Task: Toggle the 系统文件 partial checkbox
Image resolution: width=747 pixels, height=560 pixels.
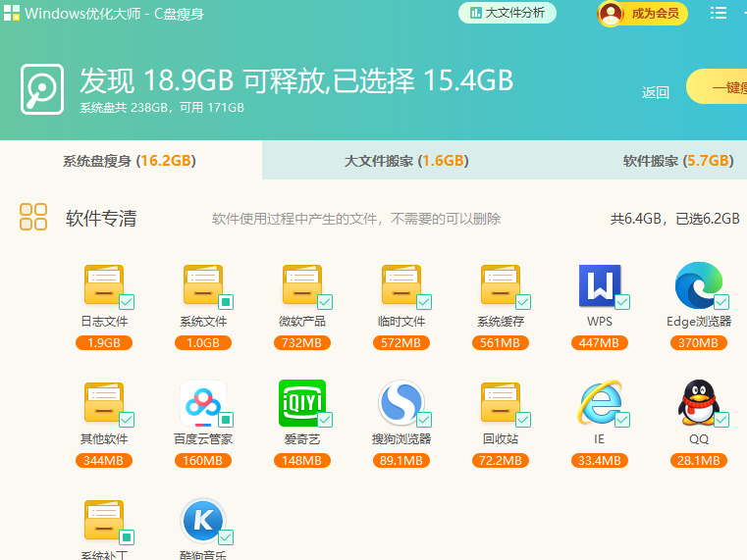Action: tap(226, 302)
